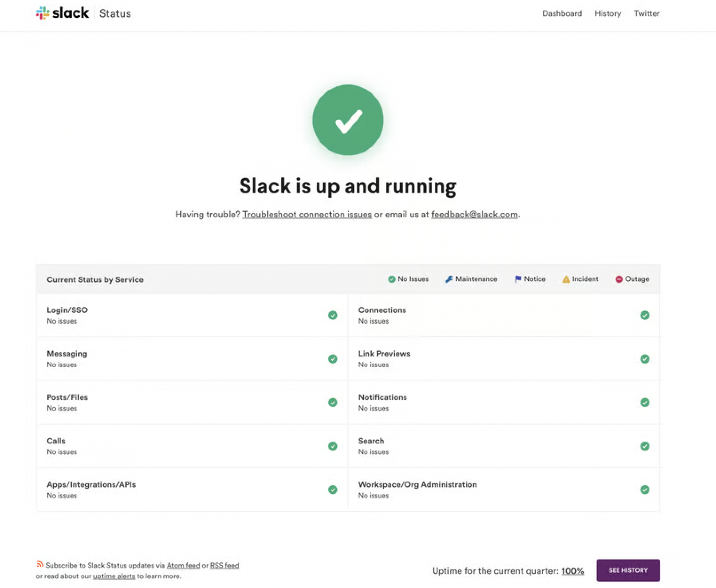Viewport: 716px width, 588px height.
Task: Open the uptime alerts link
Action: [x=114, y=576]
